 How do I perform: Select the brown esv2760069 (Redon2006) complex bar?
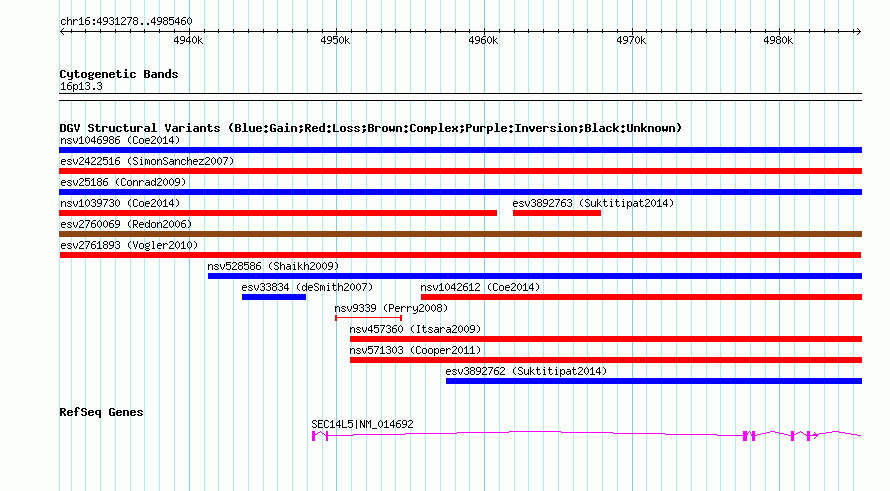point(460,234)
